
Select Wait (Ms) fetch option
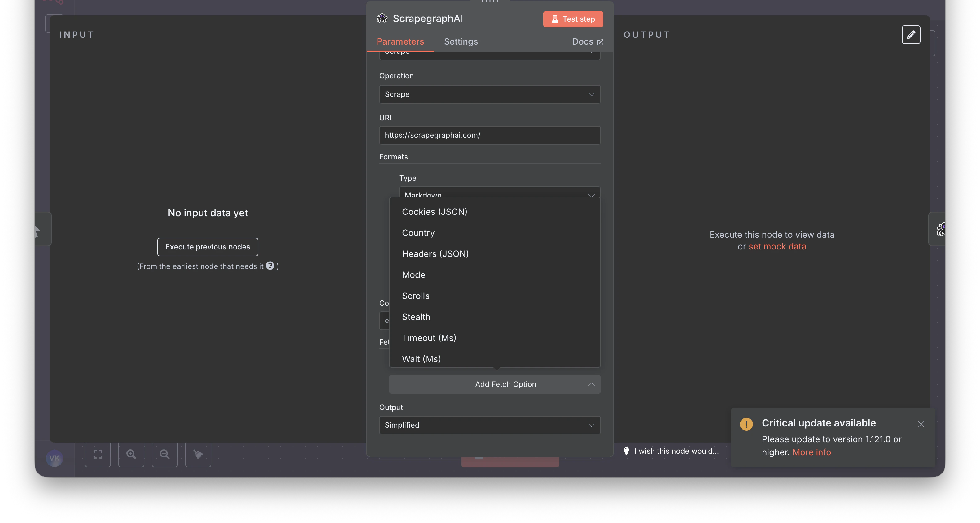(495, 358)
